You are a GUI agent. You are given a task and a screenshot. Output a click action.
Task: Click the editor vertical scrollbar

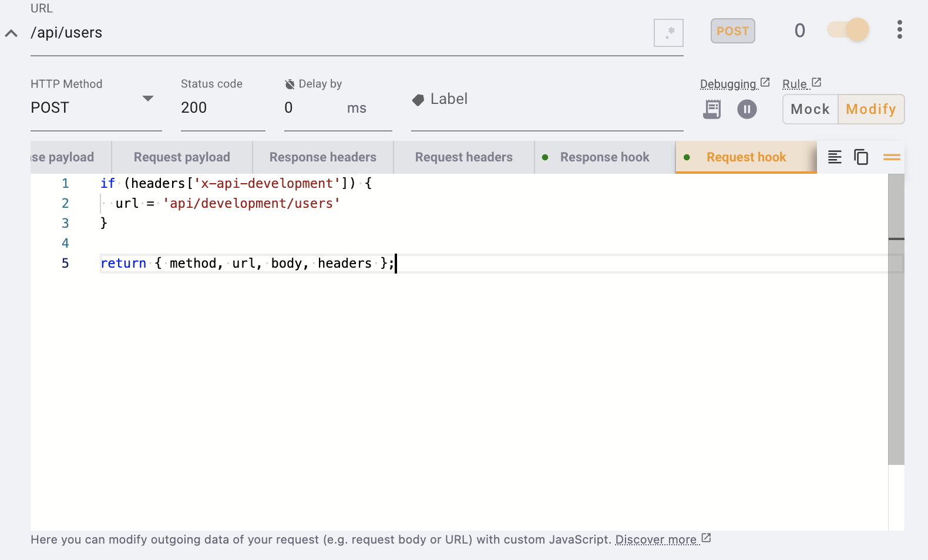(896, 352)
